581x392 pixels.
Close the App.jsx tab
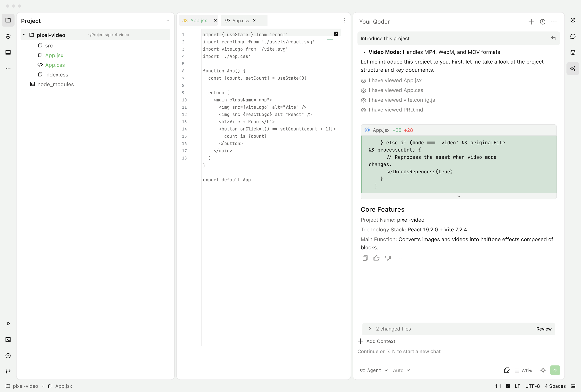coord(215,20)
